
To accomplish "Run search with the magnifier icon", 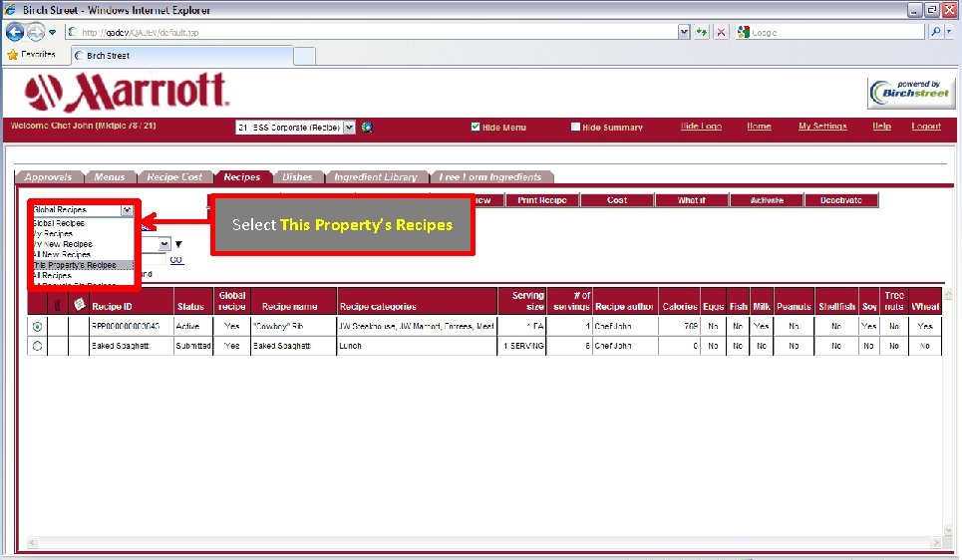I will click(x=935, y=31).
